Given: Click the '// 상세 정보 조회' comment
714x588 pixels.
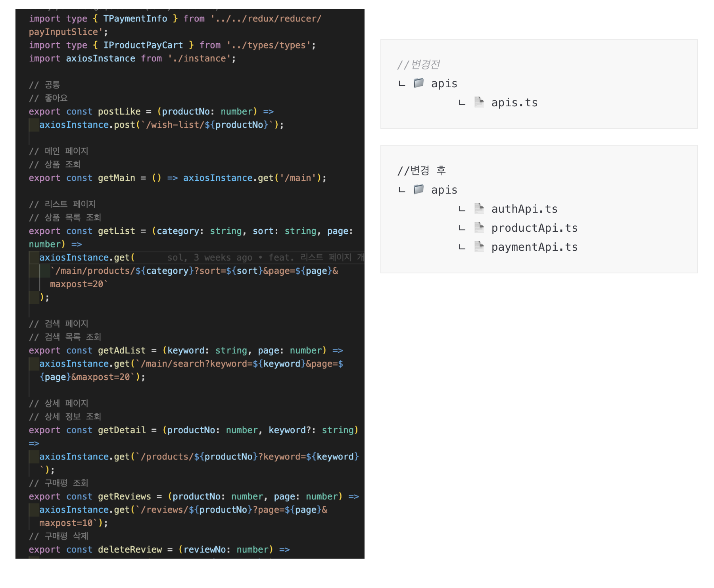Looking at the screenshot, I should 65,417.
